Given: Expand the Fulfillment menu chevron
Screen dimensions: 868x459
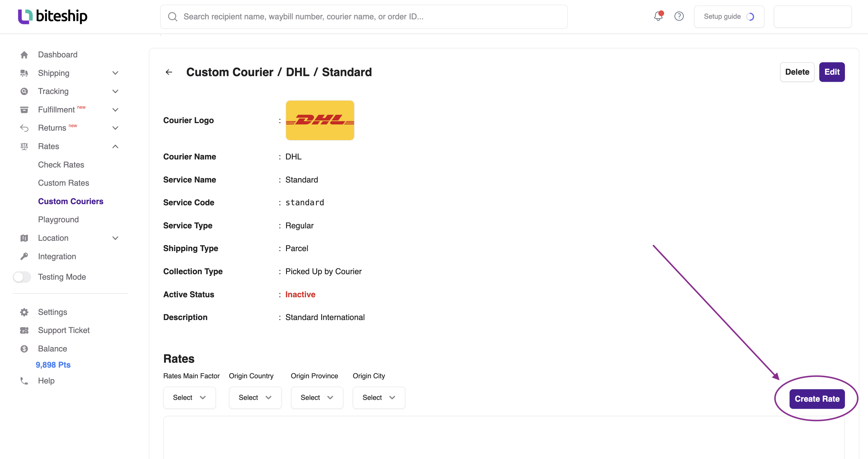Looking at the screenshot, I should pyautogui.click(x=115, y=110).
